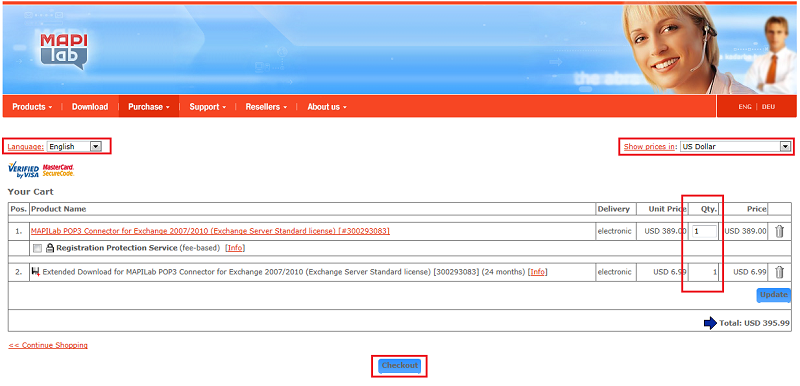Screen dimensions: 800x386
Task: Click the Extended Download disk icon
Action: click(x=36, y=272)
